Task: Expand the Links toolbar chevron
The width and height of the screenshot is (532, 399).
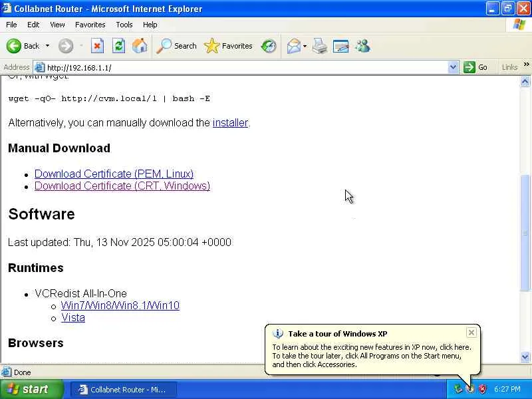Action: 526,64
